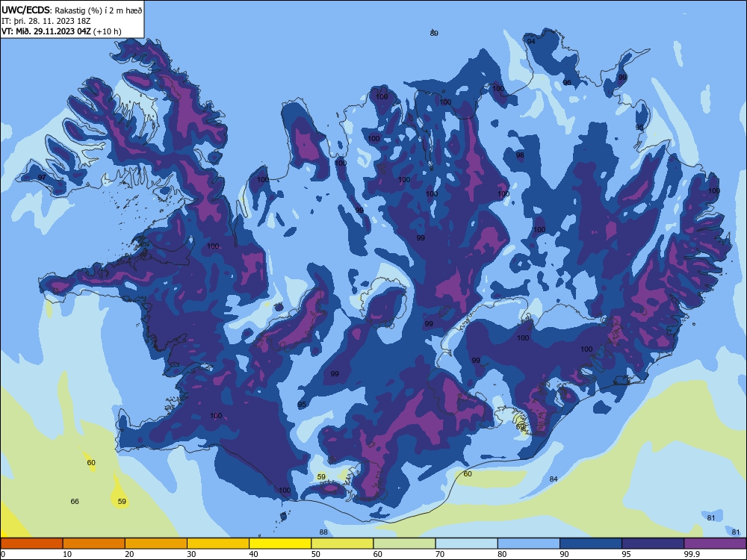Click the orange 10–20 legend swatch

tap(94, 544)
